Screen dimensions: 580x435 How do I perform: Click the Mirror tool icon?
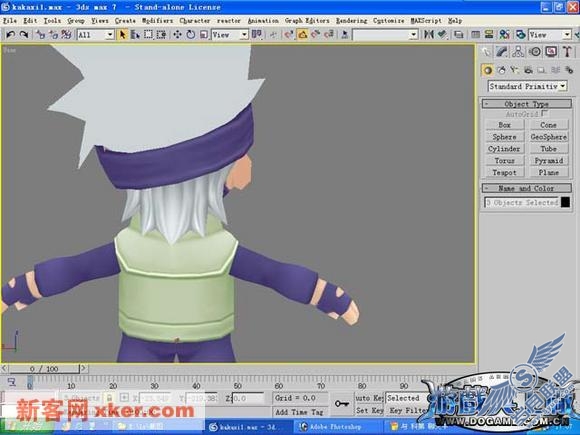(428, 34)
